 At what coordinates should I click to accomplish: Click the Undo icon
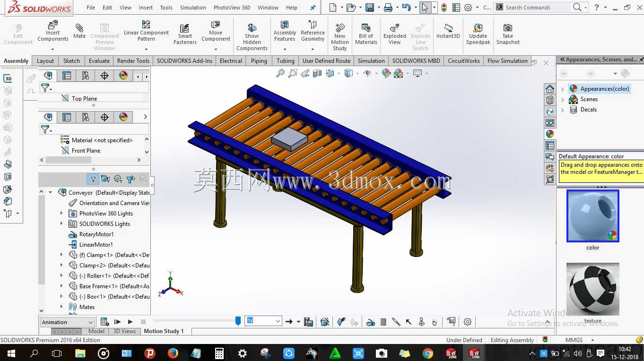point(406,8)
